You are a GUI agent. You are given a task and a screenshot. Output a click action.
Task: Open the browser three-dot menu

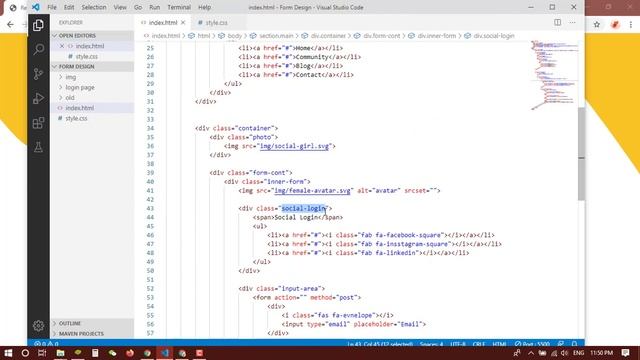631,24
